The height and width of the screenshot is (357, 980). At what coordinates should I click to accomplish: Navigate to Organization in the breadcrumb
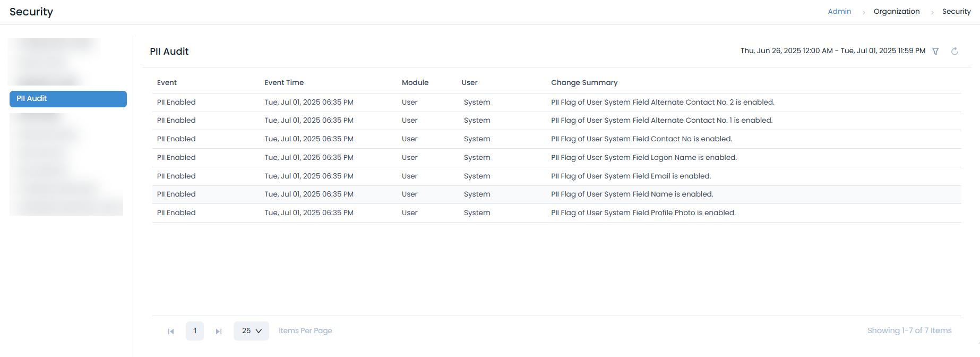896,11
